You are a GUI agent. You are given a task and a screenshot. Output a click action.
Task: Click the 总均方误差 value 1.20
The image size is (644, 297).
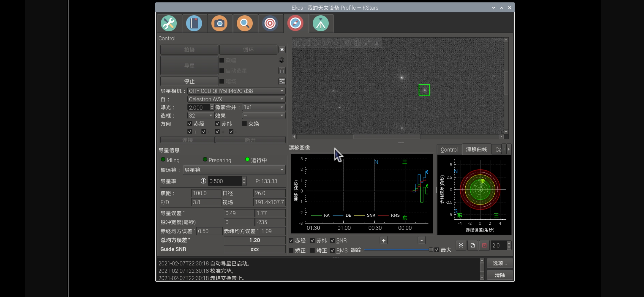pos(255,240)
